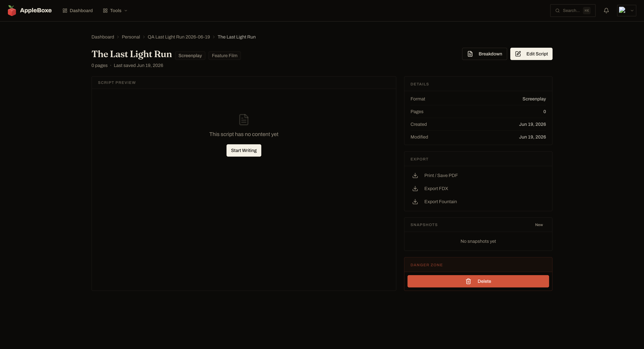Click the Created date Jun 19, 2026
The width and height of the screenshot is (644, 349).
click(532, 124)
